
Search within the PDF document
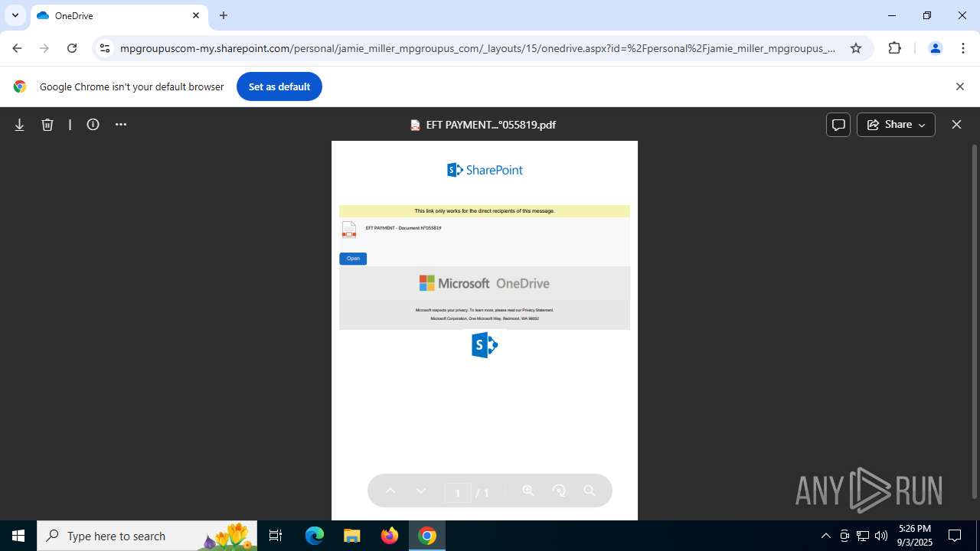point(590,491)
